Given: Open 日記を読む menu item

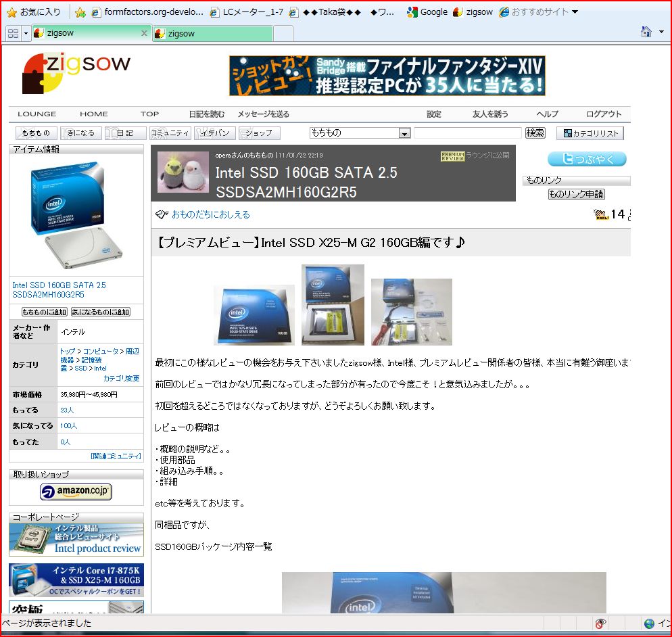Looking at the screenshot, I should coord(207,114).
